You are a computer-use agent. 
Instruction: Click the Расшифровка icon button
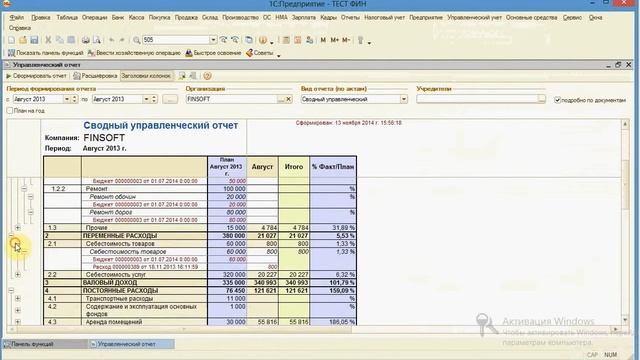pos(95,76)
